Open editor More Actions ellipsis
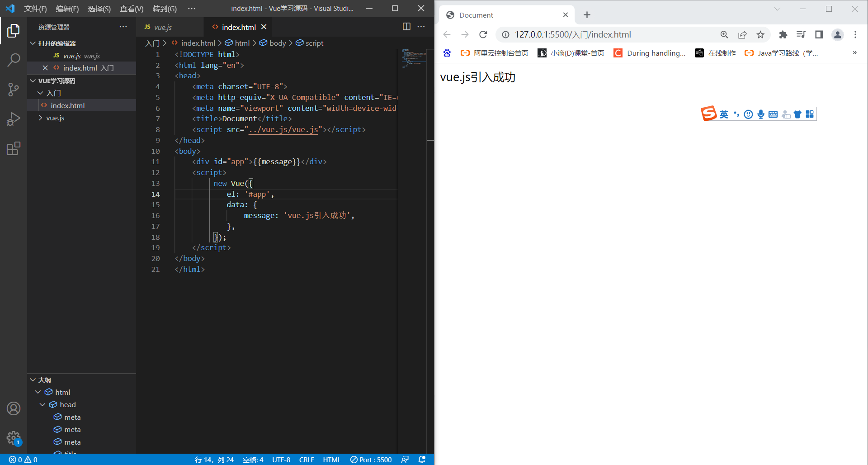 [x=421, y=27]
